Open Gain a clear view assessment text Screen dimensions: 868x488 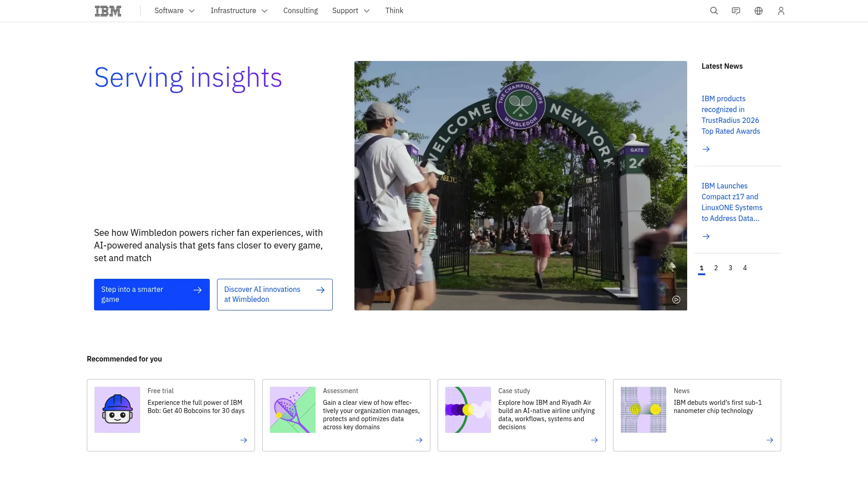(371, 415)
